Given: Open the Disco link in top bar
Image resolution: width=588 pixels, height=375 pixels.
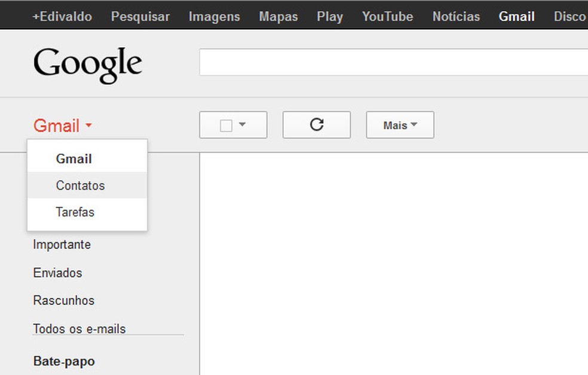Looking at the screenshot, I should (571, 17).
